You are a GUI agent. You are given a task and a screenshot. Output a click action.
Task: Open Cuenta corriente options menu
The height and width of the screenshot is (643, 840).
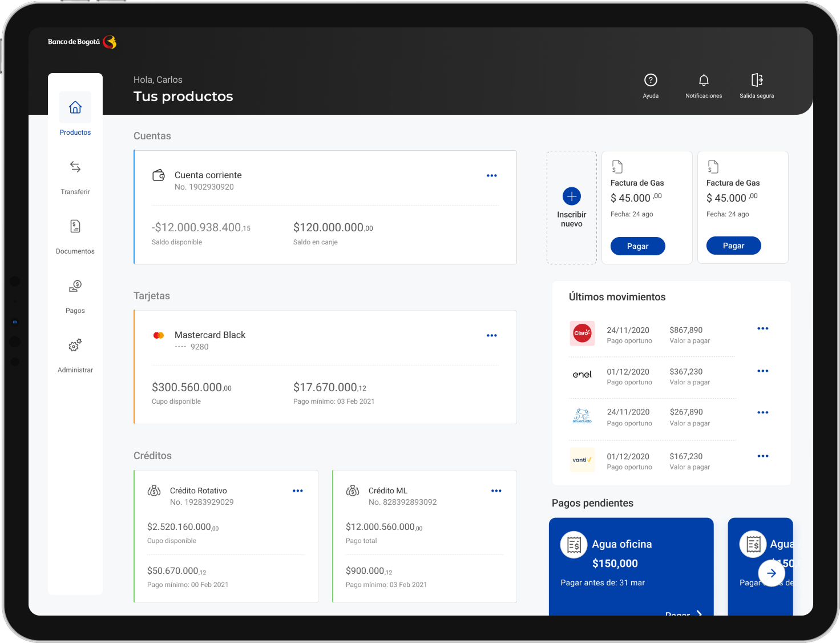click(x=491, y=176)
